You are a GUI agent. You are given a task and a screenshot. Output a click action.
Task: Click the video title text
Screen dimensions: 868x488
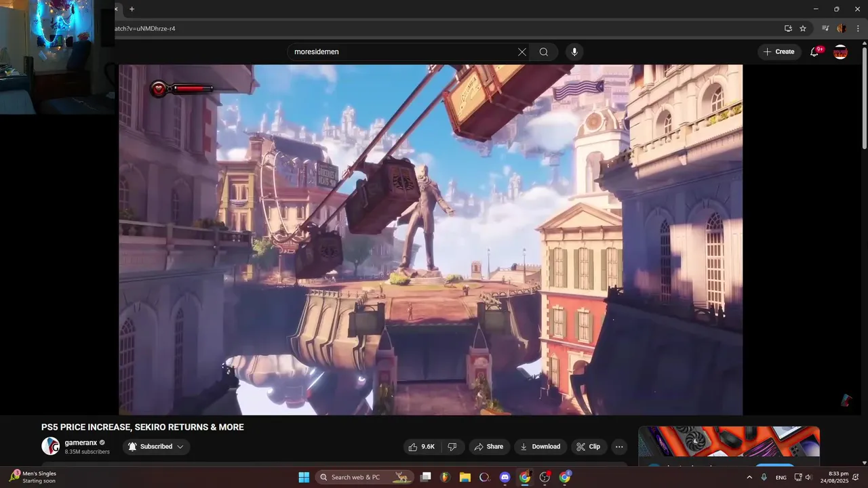point(142,427)
